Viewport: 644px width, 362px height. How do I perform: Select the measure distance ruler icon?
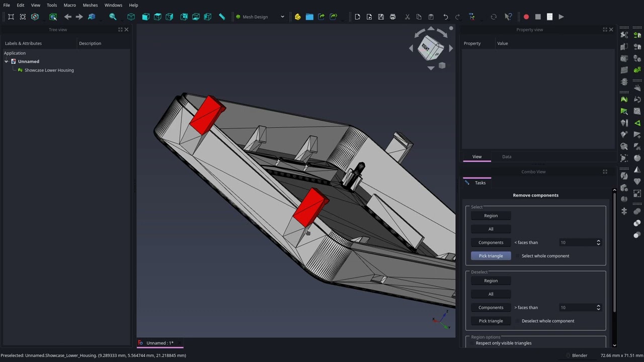pyautogui.click(x=222, y=17)
